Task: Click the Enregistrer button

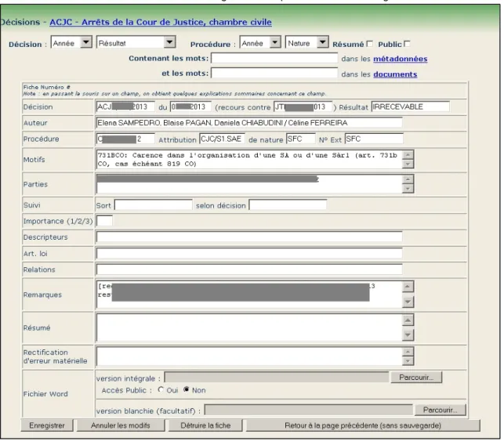Action: (47, 425)
